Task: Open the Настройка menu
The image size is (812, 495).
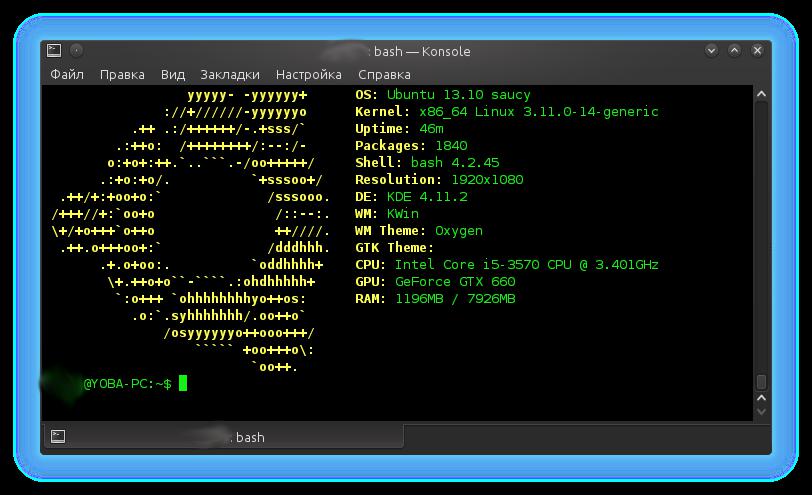Action: [x=309, y=75]
